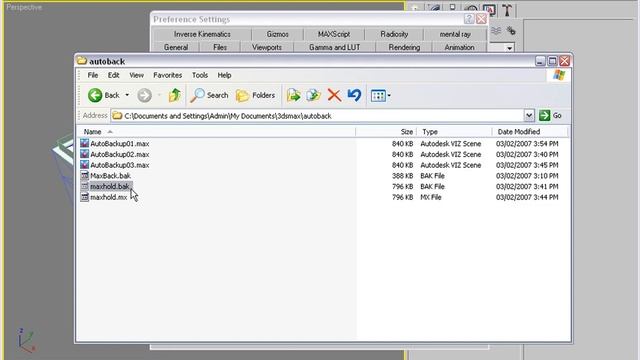This screenshot has height=360, width=640.
Task: Open the Favorites menu
Action: (167, 75)
